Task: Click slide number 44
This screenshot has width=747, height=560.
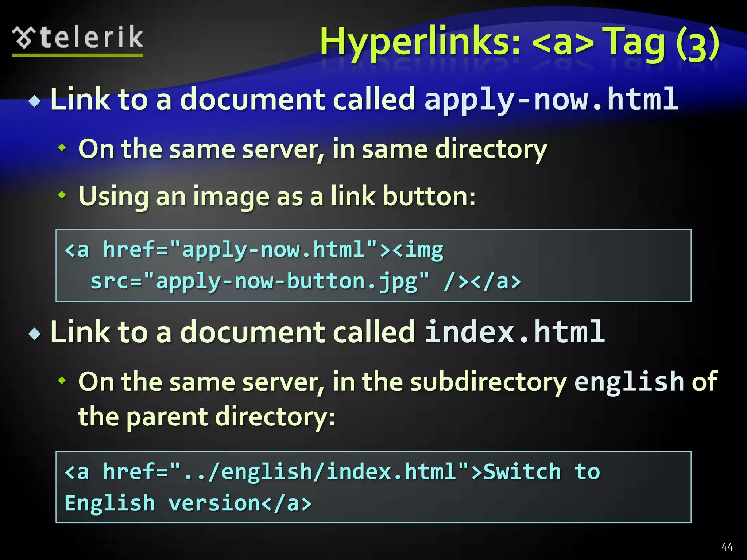Action: click(727, 547)
